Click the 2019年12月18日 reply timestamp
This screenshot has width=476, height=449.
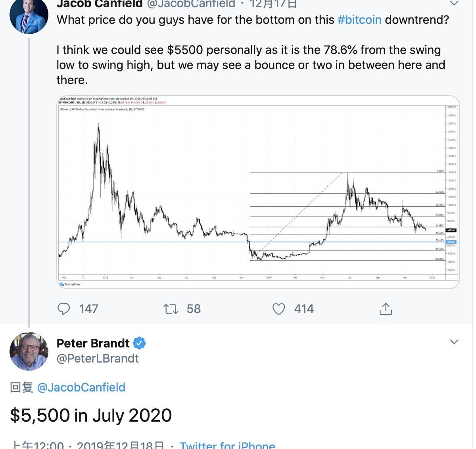120,445
